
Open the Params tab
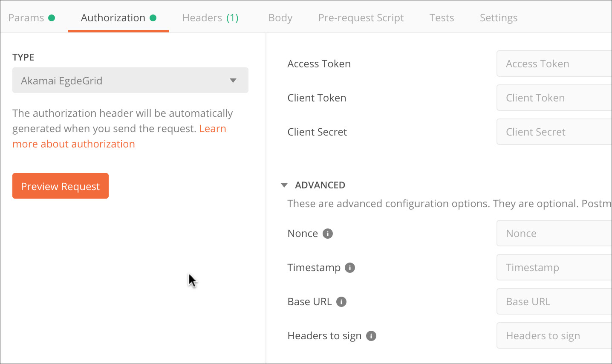(32, 18)
